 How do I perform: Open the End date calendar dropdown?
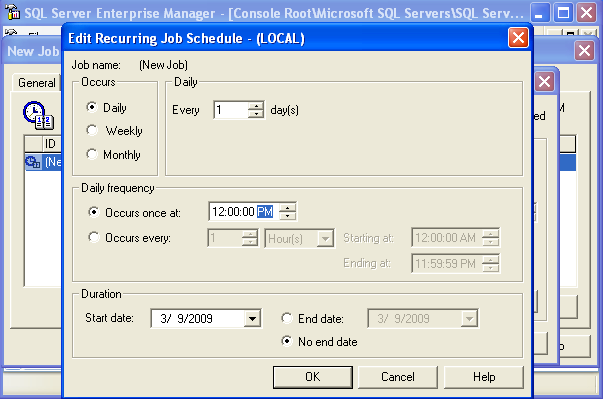click(x=469, y=318)
